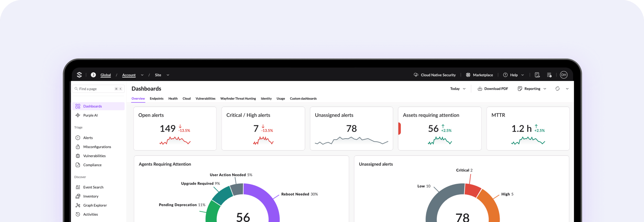Click the Site breadcrumb label
644x222 pixels.
point(158,75)
